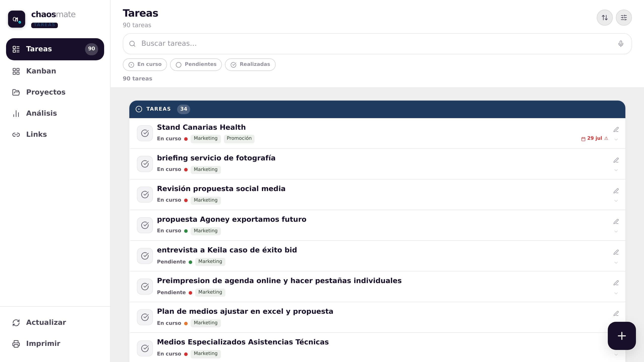Check off propuesta Agoney exportamos futuro
Screen dimensions: 644x362
(145, 225)
